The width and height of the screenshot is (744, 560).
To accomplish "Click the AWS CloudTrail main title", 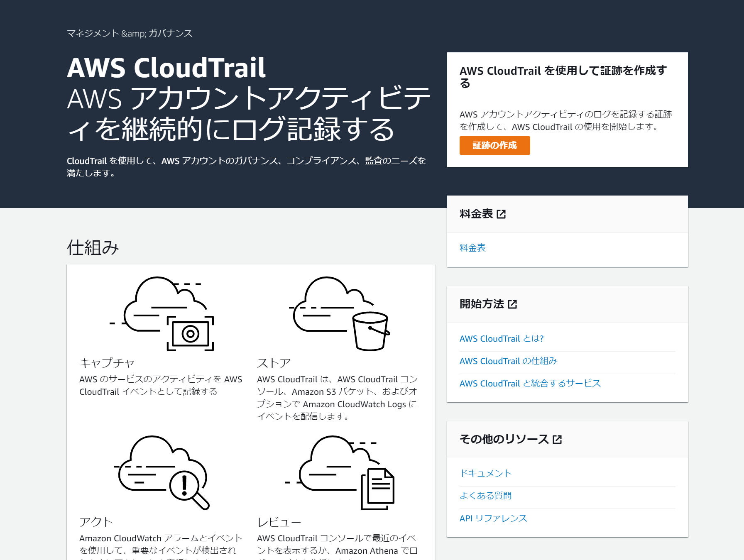I will click(166, 68).
